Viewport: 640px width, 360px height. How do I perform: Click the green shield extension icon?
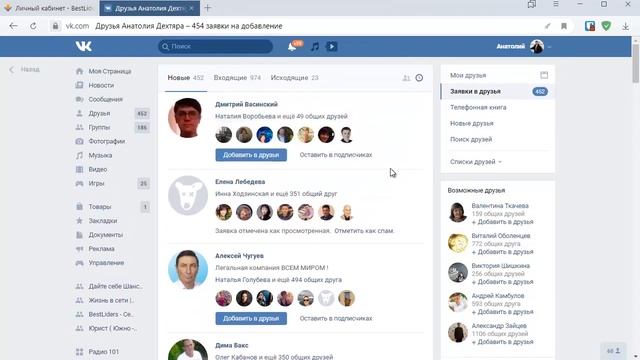click(606, 26)
